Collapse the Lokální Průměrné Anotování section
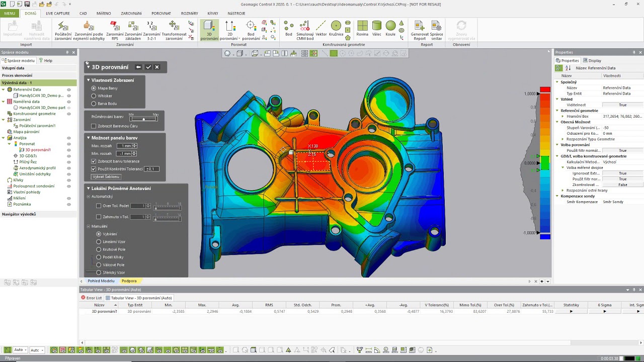 click(x=89, y=189)
